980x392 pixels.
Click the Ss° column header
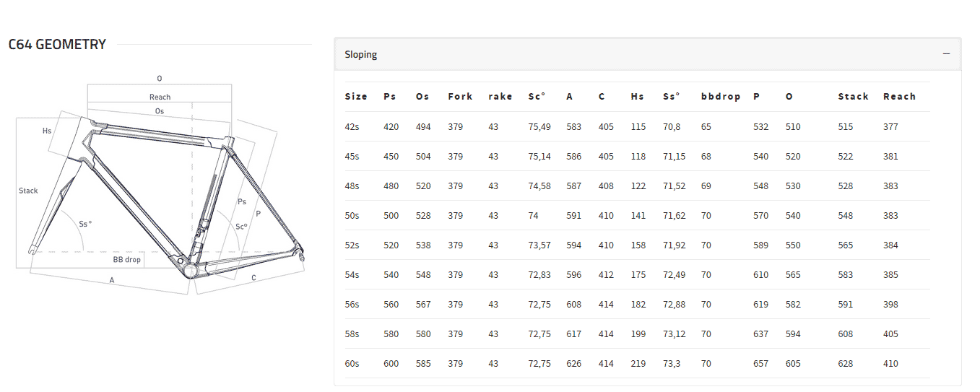[x=672, y=97]
